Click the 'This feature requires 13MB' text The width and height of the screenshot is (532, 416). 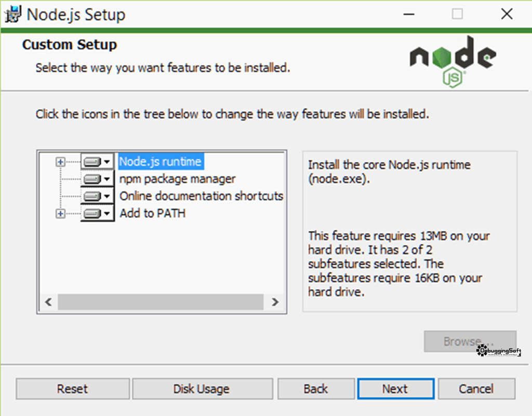[399, 264]
